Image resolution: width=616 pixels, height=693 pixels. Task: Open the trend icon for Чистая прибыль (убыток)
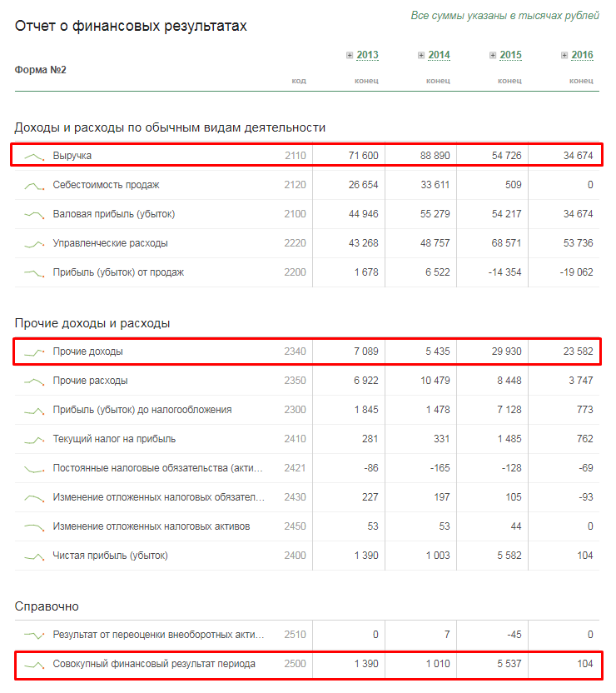(x=34, y=556)
